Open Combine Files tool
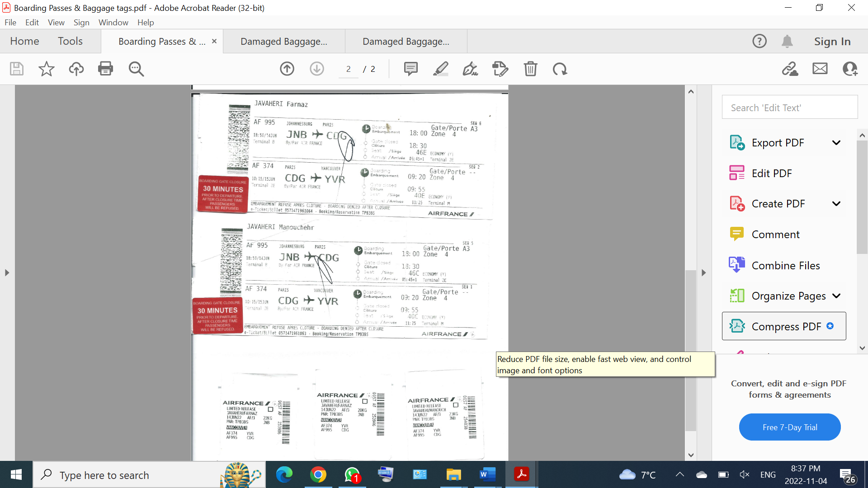 [785, 265]
